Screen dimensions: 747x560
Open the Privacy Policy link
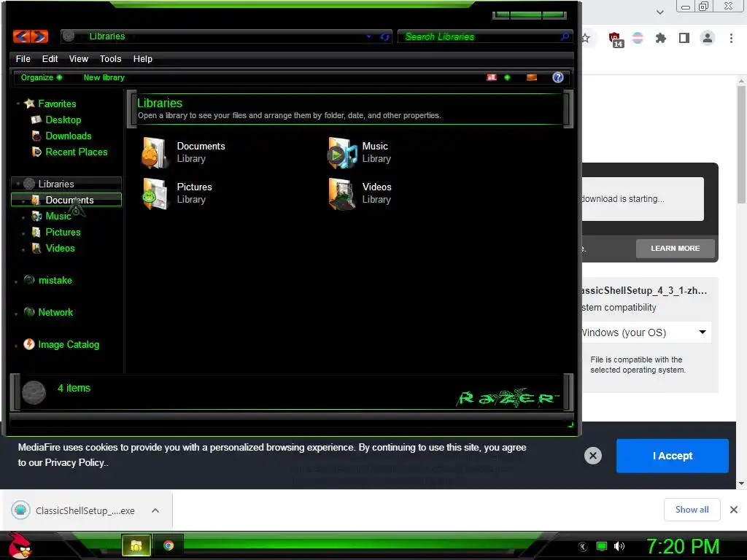(x=74, y=463)
